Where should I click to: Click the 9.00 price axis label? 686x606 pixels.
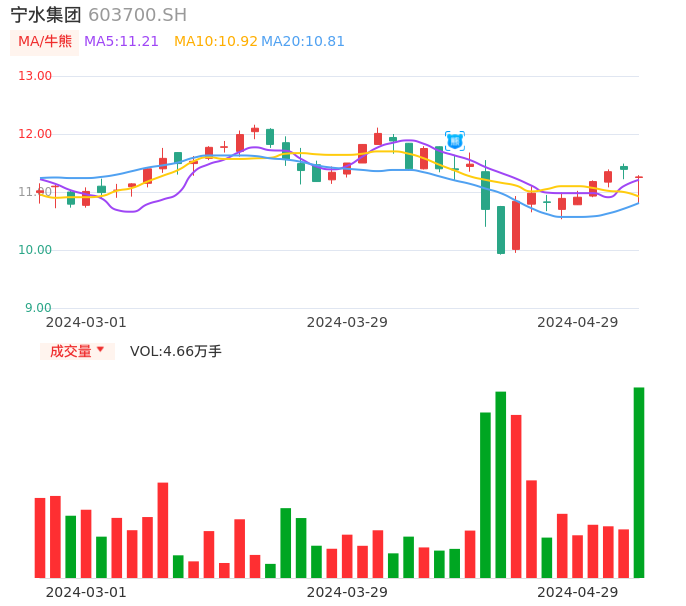[39, 308]
